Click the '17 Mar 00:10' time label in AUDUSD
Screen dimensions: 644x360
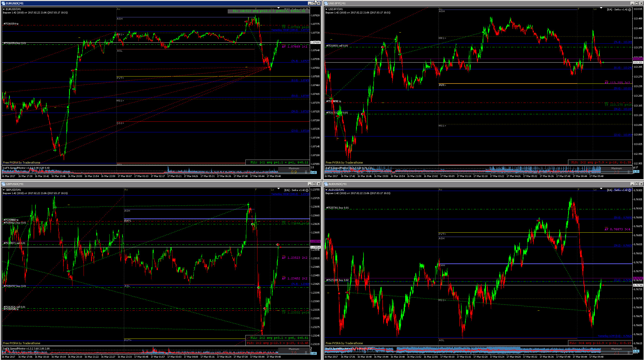click(x=447, y=357)
